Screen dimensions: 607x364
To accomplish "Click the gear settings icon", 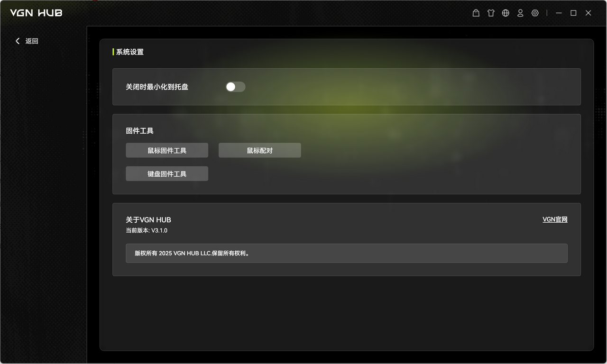I will tap(535, 13).
